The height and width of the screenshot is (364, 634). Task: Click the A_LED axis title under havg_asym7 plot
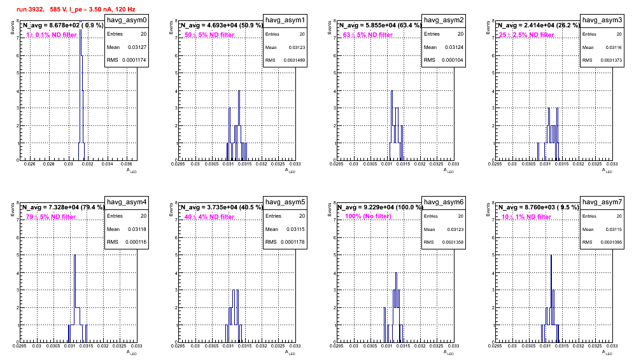[x=607, y=353]
